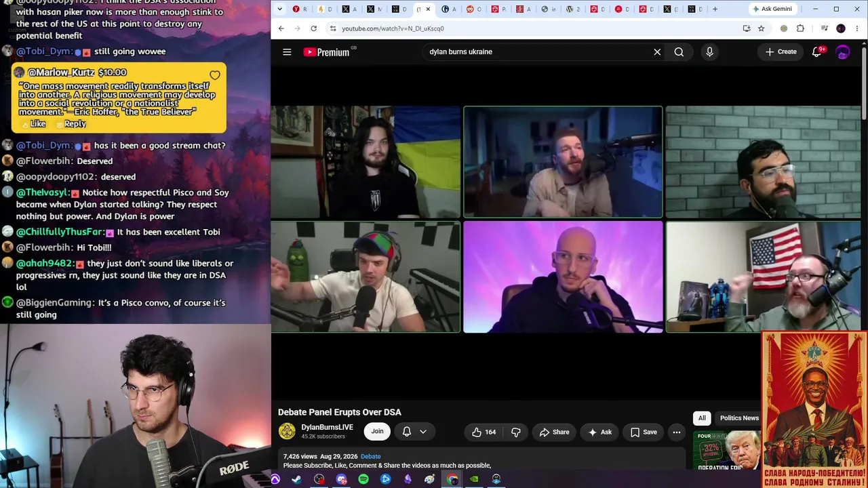Click the '7,426 views' text
This screenshot has height=488, width=868.
tap(300, 456)
